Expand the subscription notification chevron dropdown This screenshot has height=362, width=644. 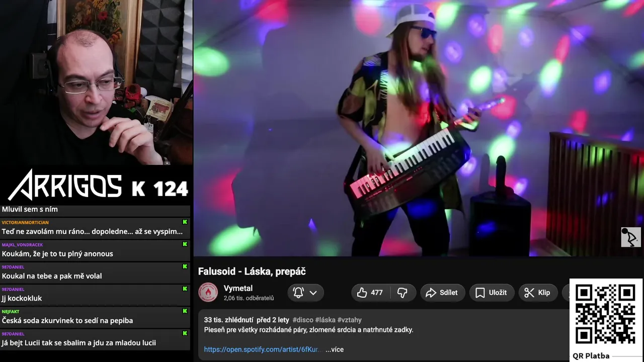313,293
